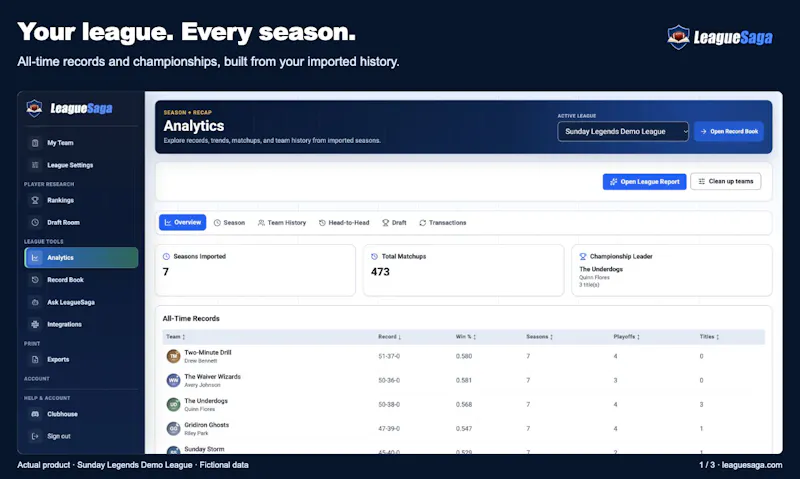Click the Clean up teams button
This screenshot has width=800, height=479.
(x=726, y=182)
